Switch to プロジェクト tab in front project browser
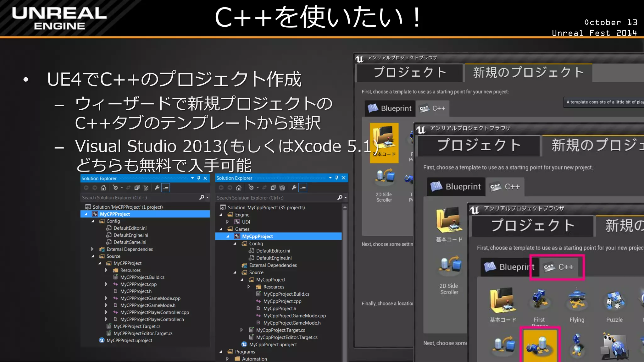644x362 pixels. click(533, 226)
